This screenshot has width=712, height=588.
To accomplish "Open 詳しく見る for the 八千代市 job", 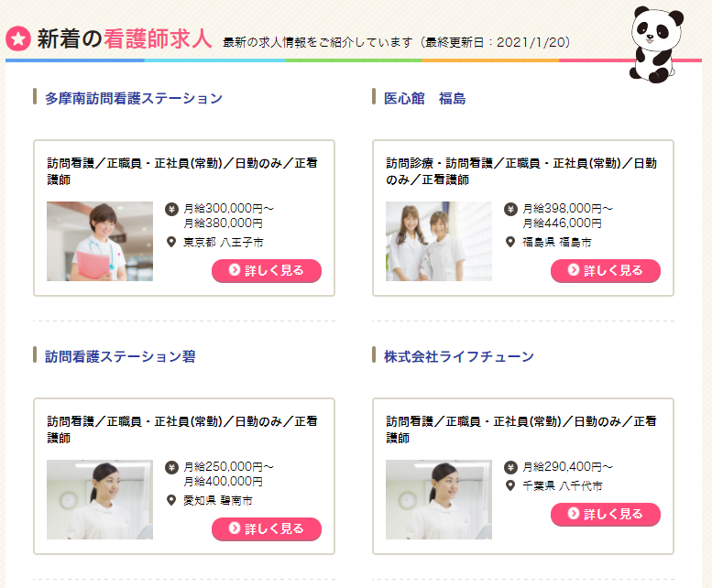I will pos(606,515).
